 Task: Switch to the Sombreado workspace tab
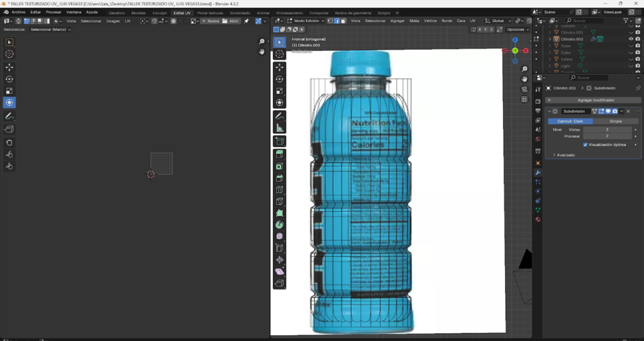tap(240, 13)
